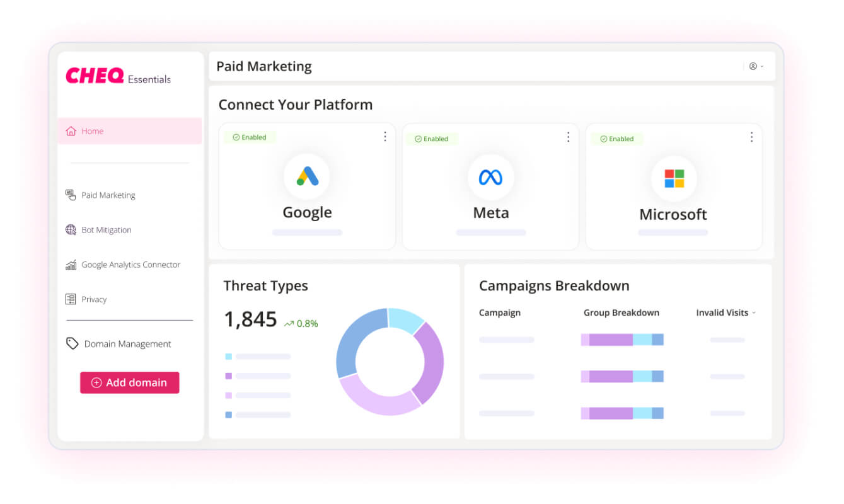Open the user account menu
This screenshot has height=504, width=844.
point(756,66)
